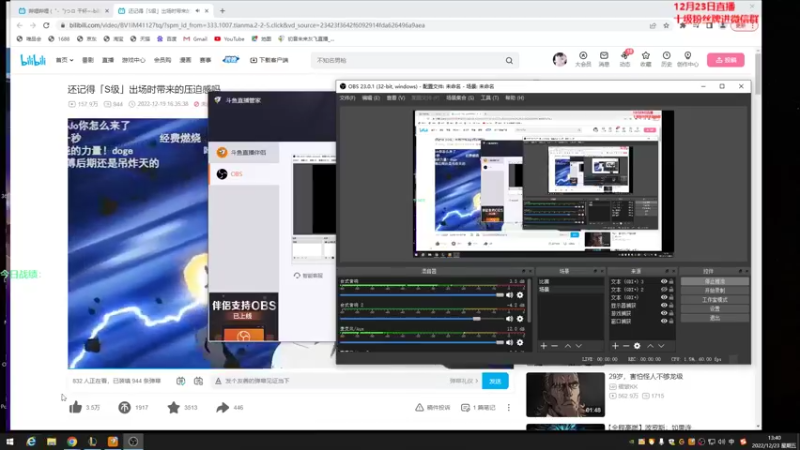Open source properties gear in sources panel

637,346
